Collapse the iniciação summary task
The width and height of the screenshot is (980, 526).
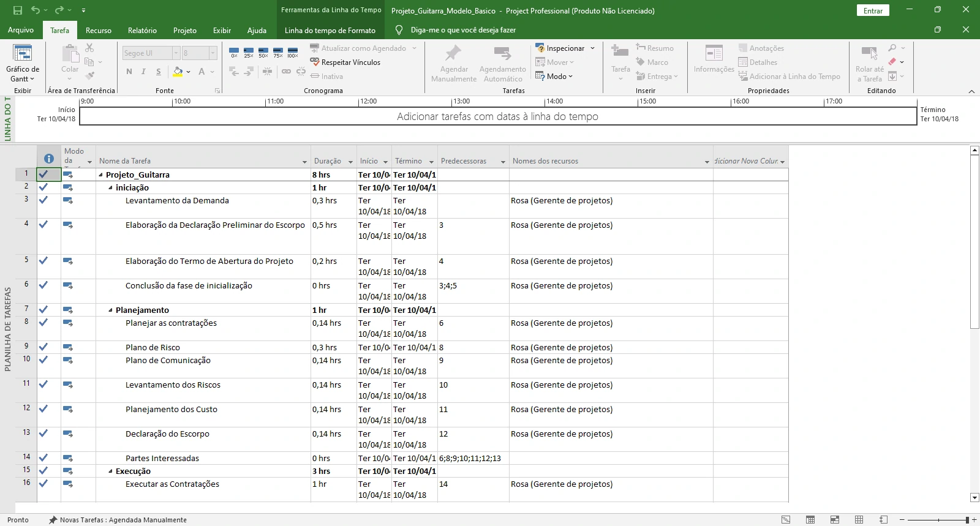click(110, 188)
